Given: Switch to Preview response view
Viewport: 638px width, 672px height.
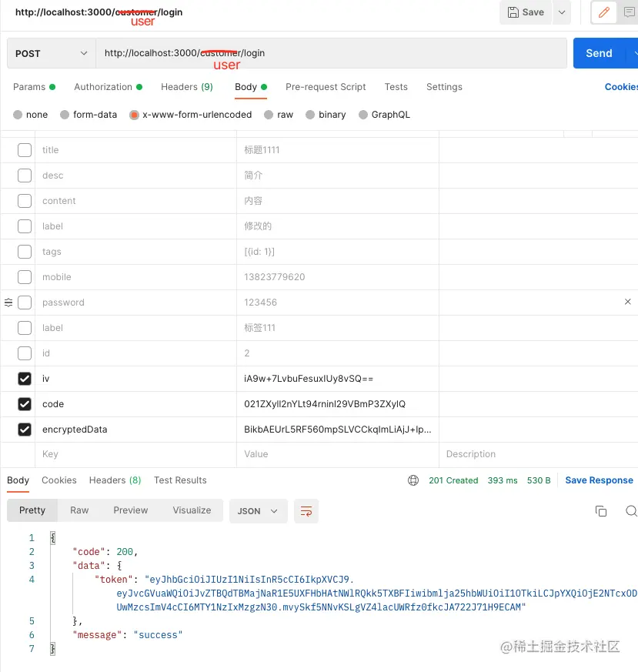Looking at the screenshot, I should pyautogui.click(x=131, y=510).
